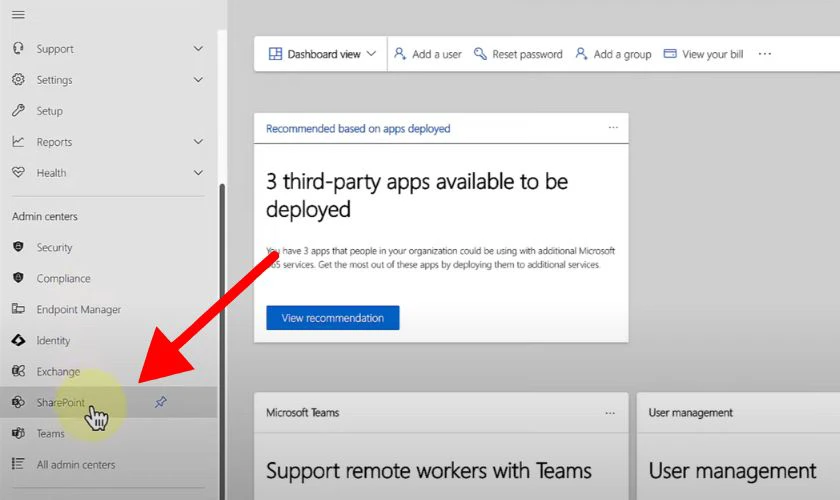Click 'Microsoft Teams' card title
This screenshot has height=500, width=840.
point(303,413)
